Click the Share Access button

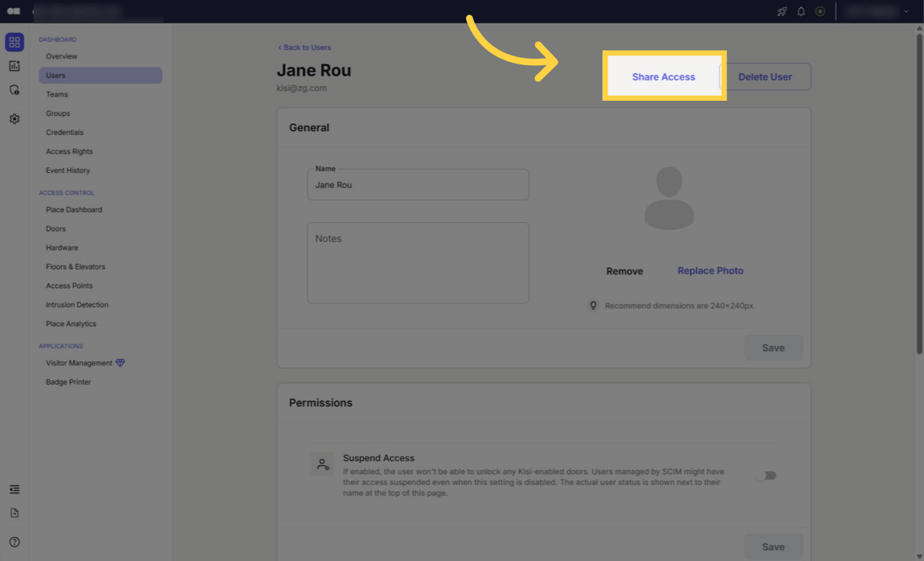663,76
